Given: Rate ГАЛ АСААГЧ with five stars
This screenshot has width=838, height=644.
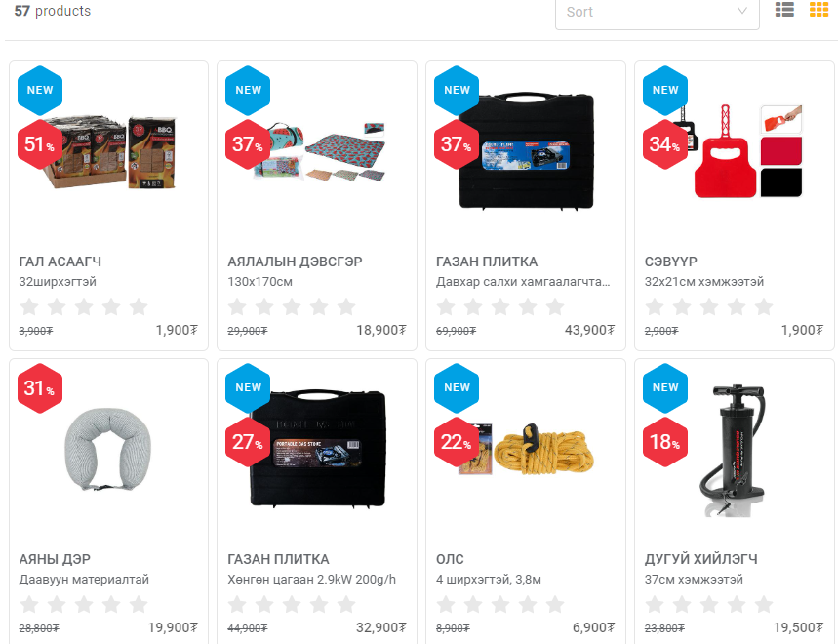Looking at the screenshot, I should click(x=139, y=306).
